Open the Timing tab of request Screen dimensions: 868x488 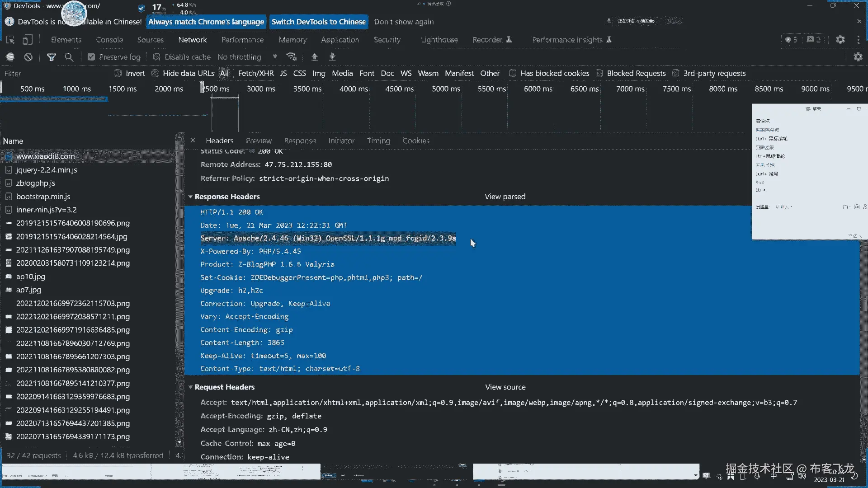(x=378, y=141)
